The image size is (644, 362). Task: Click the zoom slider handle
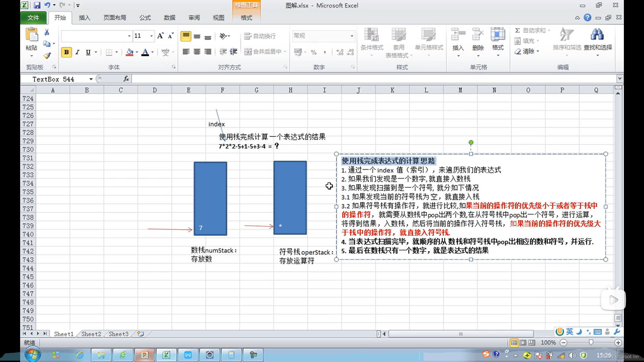click(x=591, y=342)
